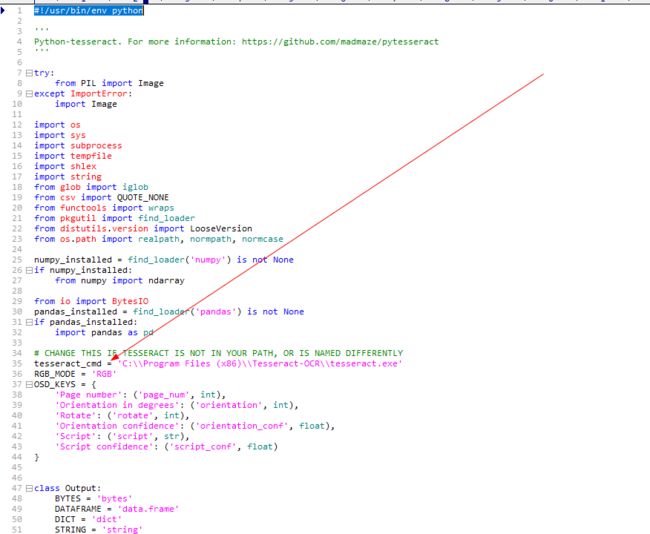The height and width of the screenshot is (534, 650).
Task: Place cursor on the indented 'import Image' line
Action: tap(86, 104)
